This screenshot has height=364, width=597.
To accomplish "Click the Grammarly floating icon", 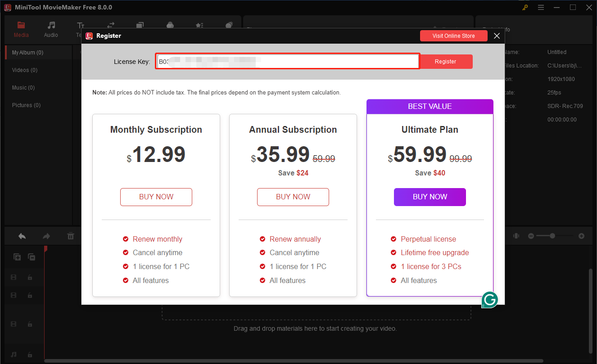I will [489, 299].
